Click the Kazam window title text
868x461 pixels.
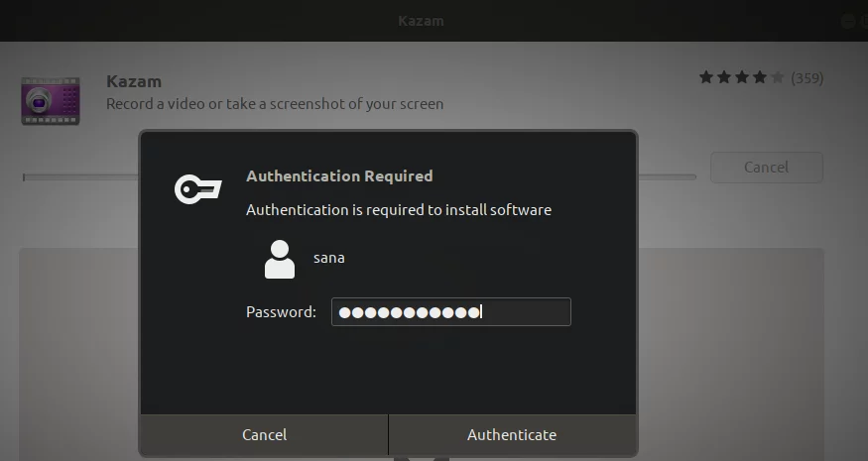coord(421,21)
